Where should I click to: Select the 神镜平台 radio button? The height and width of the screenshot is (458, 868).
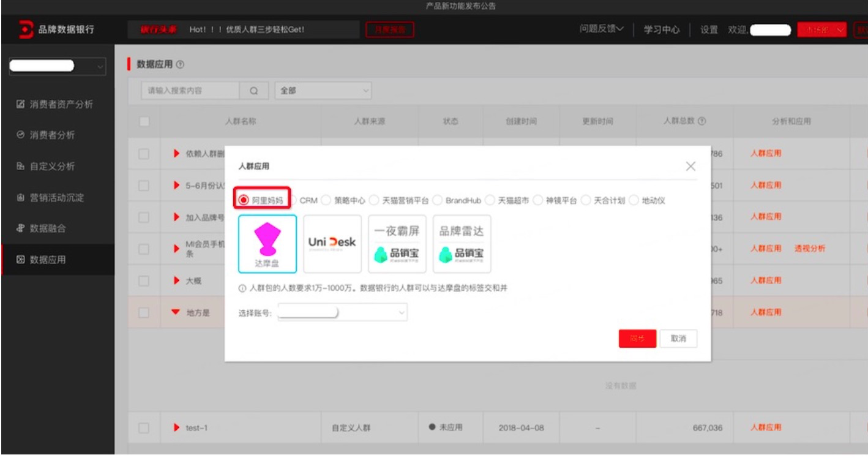(537, 200)
